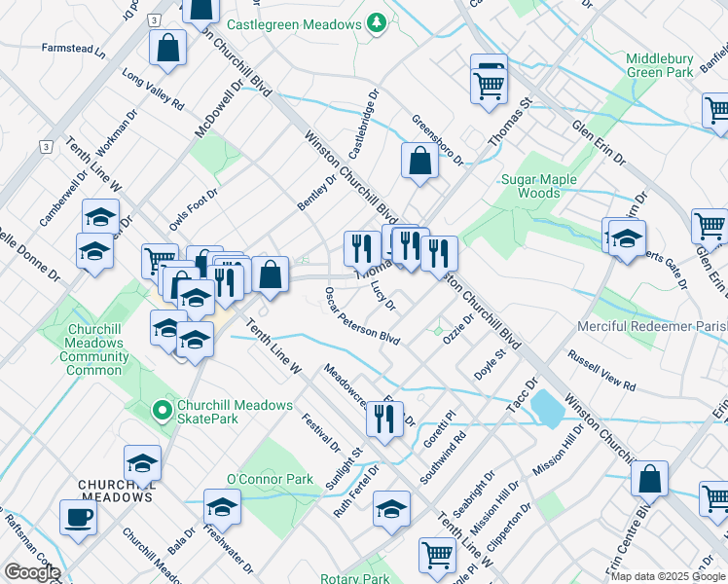Click the small pond near Tacc Dr
Viewport: 728px width, 584px height.
point(548,409)
